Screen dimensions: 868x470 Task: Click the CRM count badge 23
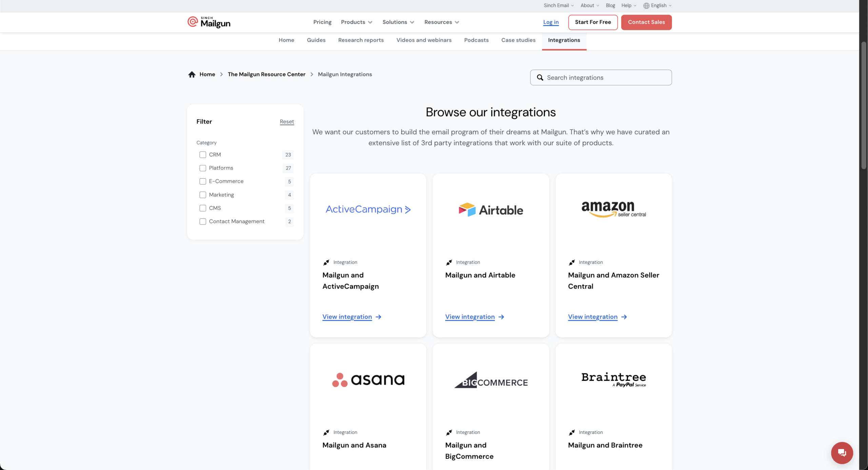288,155
